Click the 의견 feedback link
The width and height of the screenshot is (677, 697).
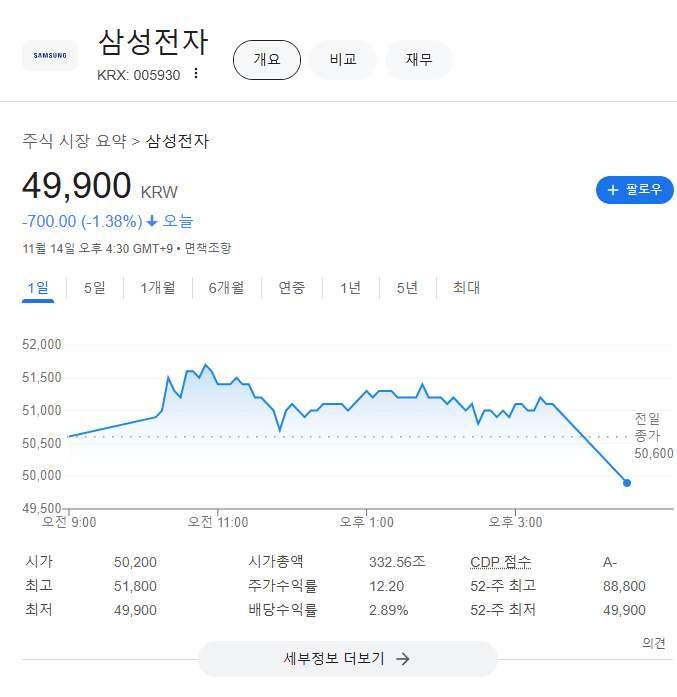tap(653, 643)
